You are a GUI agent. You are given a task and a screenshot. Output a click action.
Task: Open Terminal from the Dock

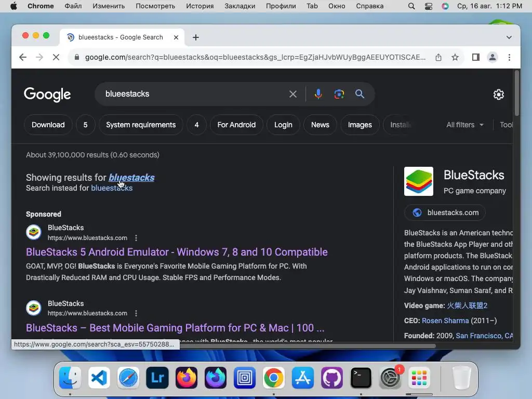pos(361,378)
